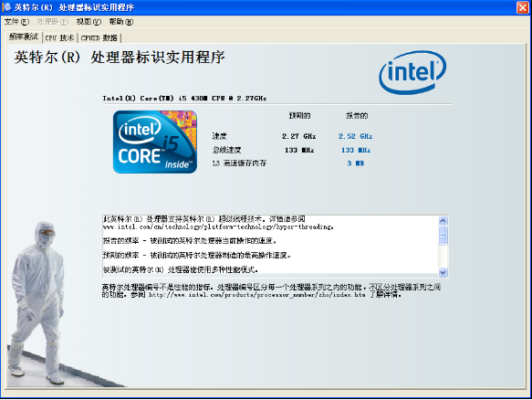The width and height of the screenshot is (532, 400).
Task: Click the Intel Core i5 inside badge
Action: click(x=155, y=142)
